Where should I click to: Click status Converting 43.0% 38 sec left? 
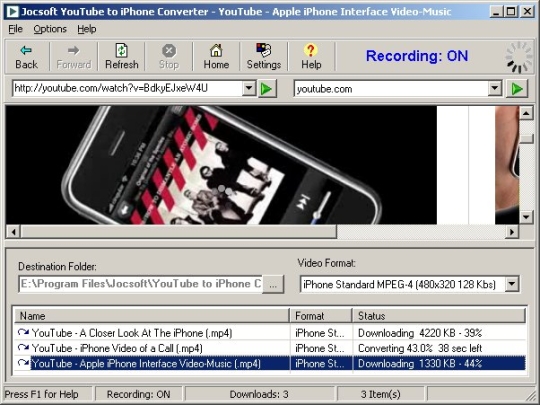click(420, 348)
